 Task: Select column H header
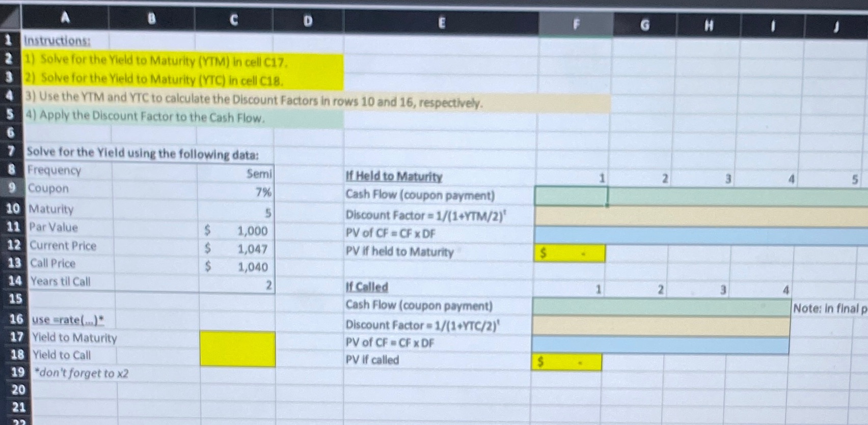pos(709,26)
